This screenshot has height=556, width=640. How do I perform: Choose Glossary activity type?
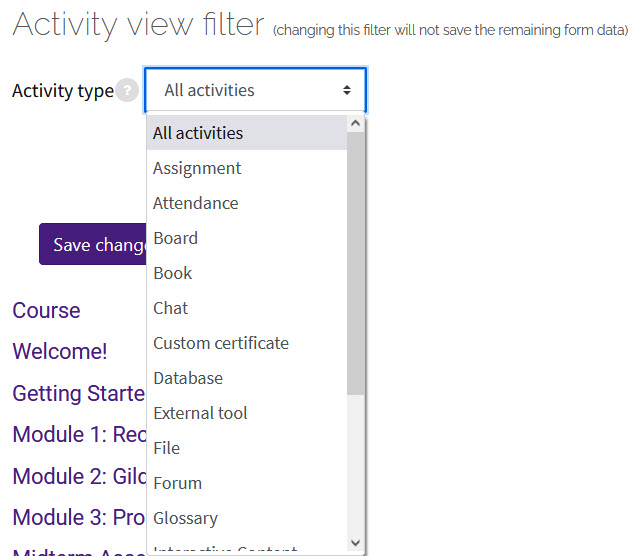(247, 518)
